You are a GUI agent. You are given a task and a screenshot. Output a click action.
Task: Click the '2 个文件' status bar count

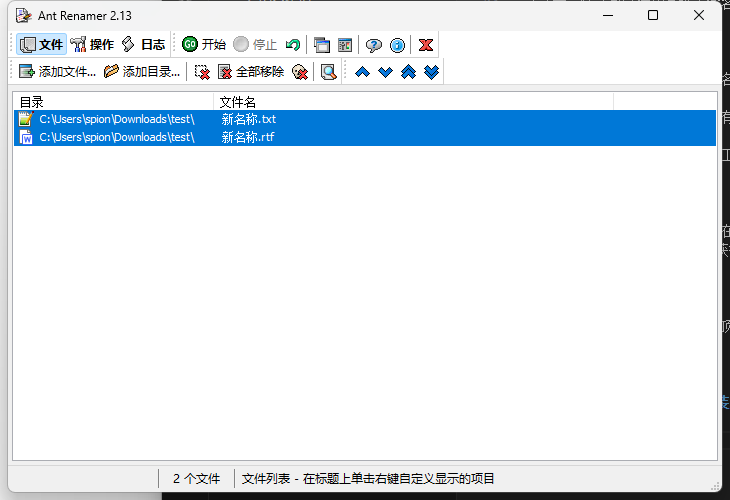pos(196,479)
